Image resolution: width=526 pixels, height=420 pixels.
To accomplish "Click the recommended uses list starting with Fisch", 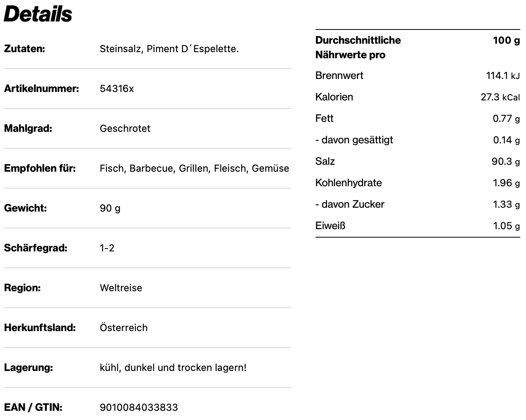I will pyautogui.click(x=194, y=169).
